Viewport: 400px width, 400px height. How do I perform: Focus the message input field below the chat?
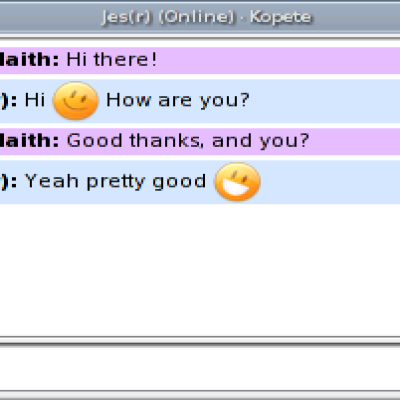point(200,369)
